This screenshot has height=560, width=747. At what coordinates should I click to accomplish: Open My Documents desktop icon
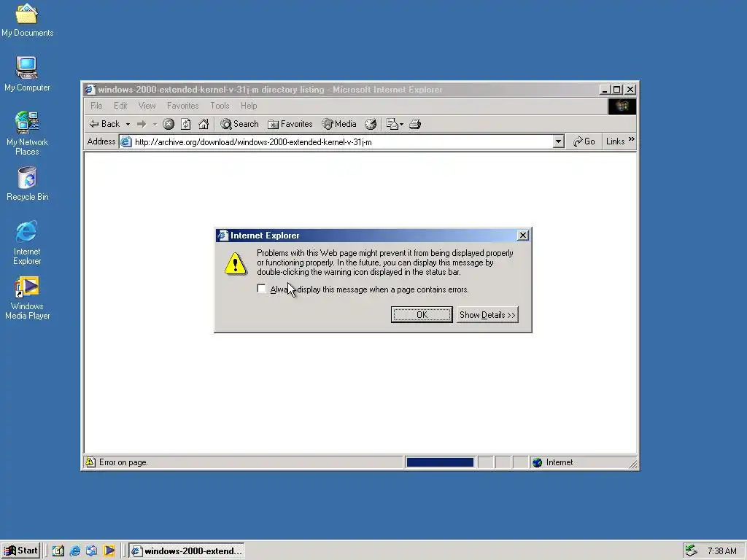[x=27, y=20]
